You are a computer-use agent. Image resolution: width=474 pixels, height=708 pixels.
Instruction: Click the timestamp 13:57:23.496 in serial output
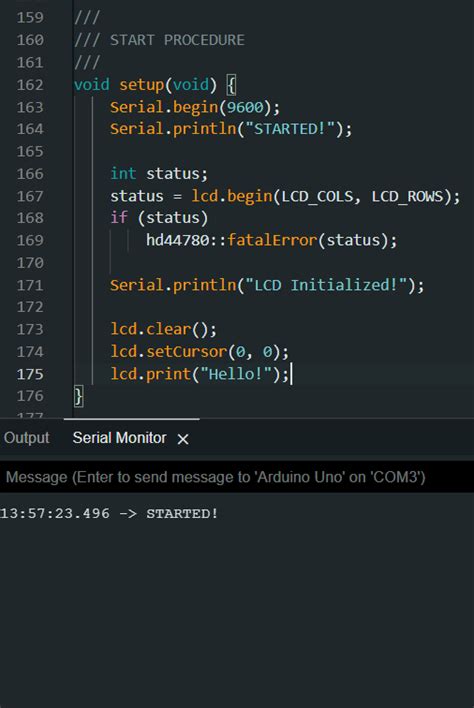tap(55, 513)
